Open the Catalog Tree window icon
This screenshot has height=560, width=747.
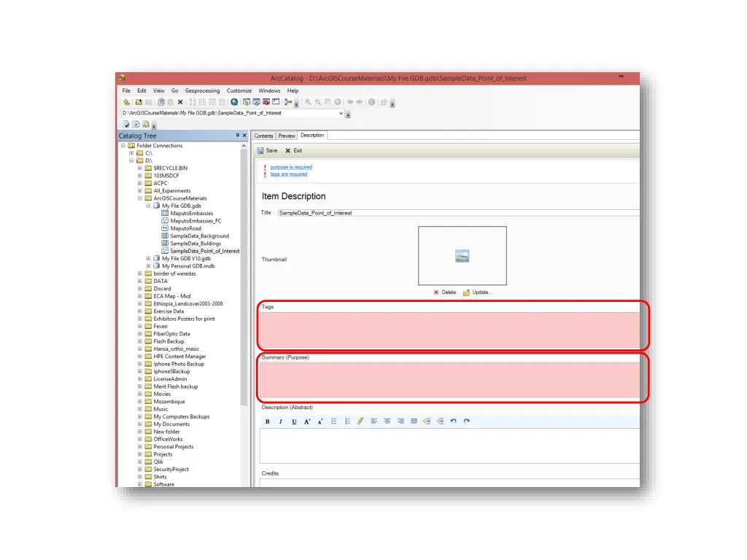click(247, 102)
